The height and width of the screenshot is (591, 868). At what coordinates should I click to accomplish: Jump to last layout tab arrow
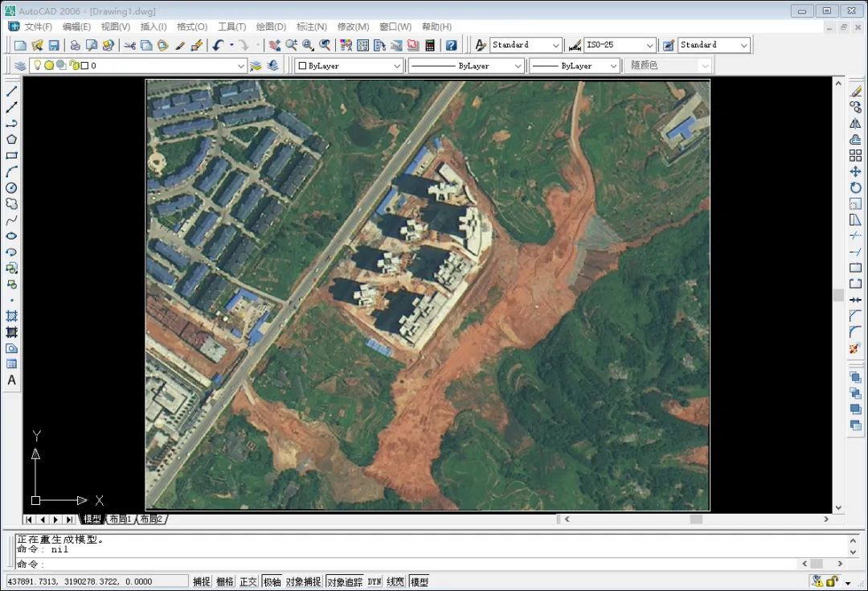(69, 519)
